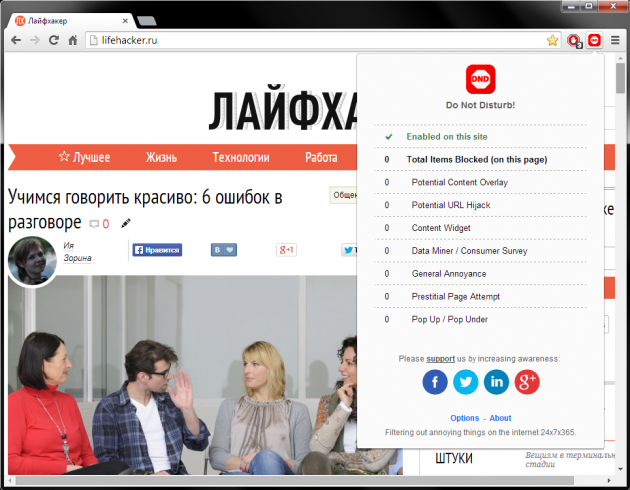
Task: Open the Options link in the popup
Action: 464,418
